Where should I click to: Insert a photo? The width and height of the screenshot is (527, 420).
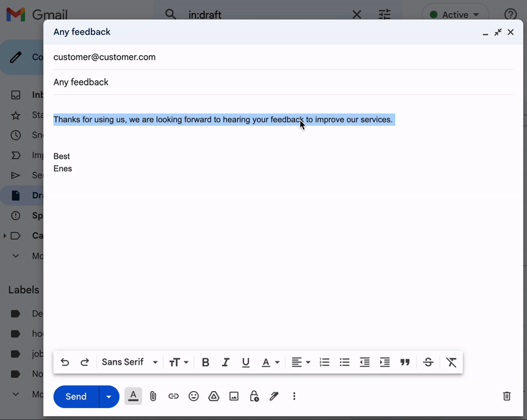coord(234,396)
